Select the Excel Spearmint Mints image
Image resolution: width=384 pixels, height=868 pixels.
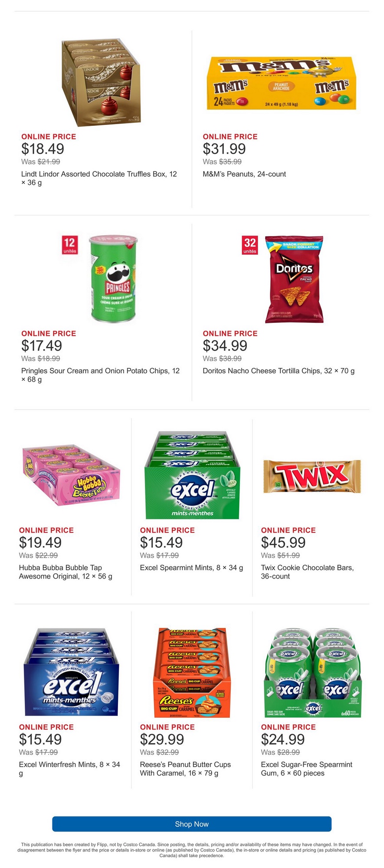[192, 475]
